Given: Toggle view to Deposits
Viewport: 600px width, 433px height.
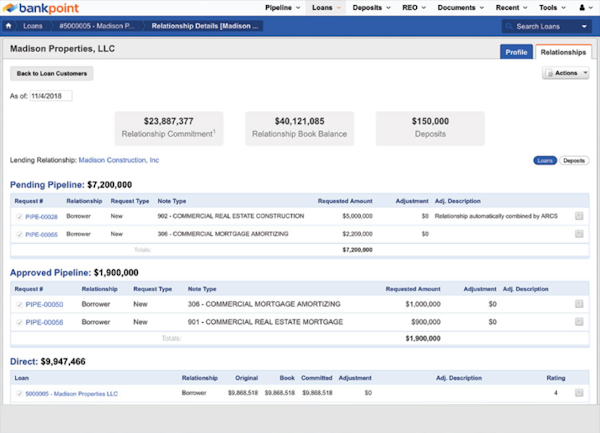Looking at the screenshot, I should pos(574,160).
